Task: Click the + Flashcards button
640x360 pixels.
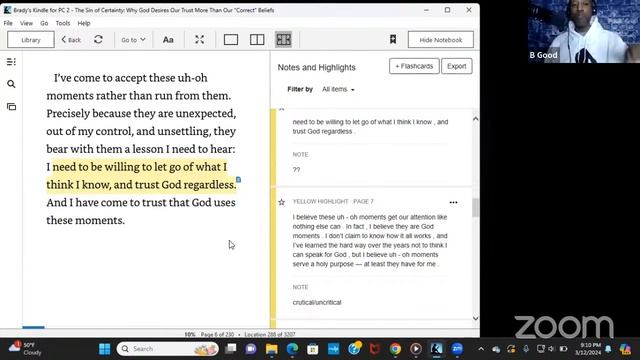Action: pyautogui.click(x=414, y=66)
